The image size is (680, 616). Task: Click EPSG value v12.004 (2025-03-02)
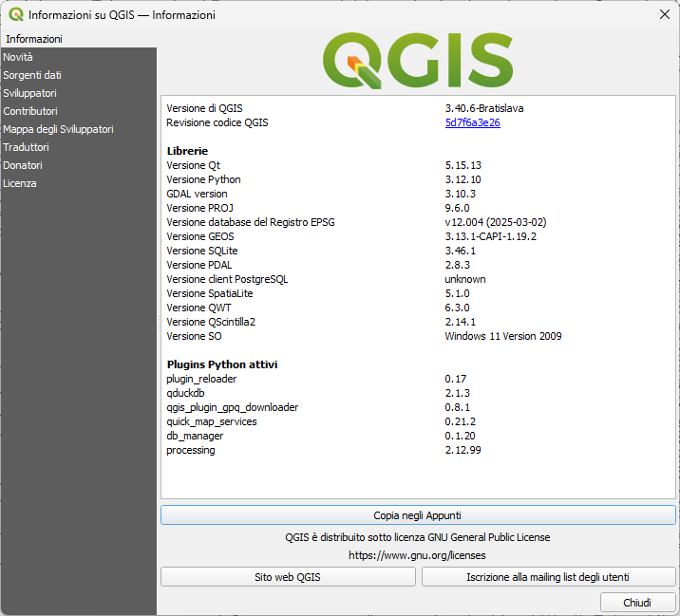495,222
